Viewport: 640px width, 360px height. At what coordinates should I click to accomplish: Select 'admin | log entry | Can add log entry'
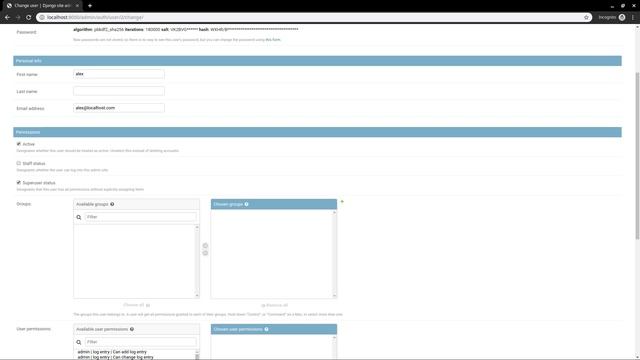pos(112,352)
